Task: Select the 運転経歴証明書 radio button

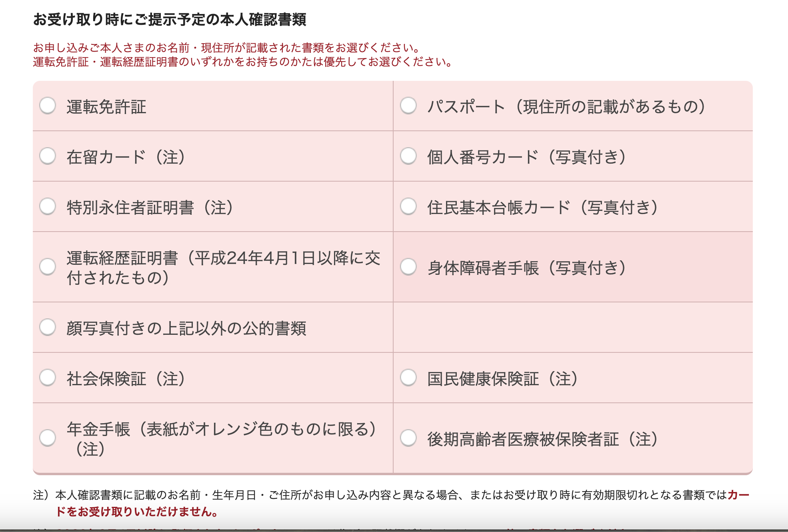Action: 48,267
